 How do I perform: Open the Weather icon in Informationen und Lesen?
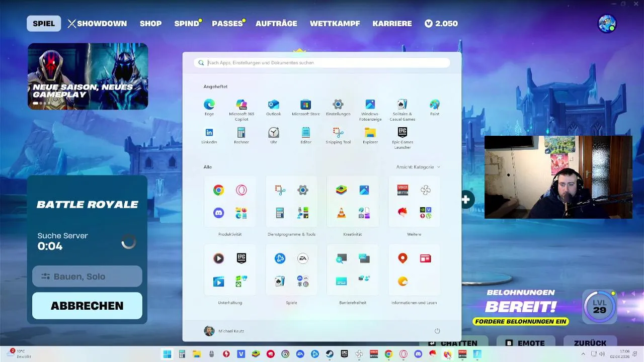[403, 282]
